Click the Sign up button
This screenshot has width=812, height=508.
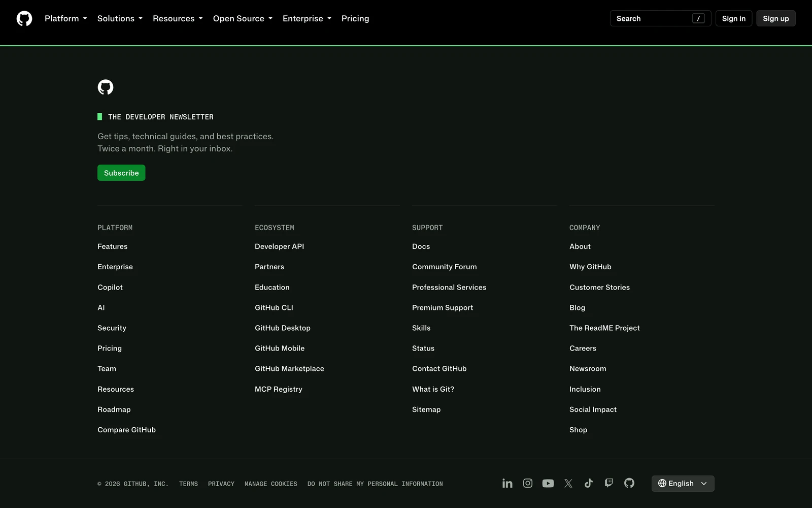[776, 18]
